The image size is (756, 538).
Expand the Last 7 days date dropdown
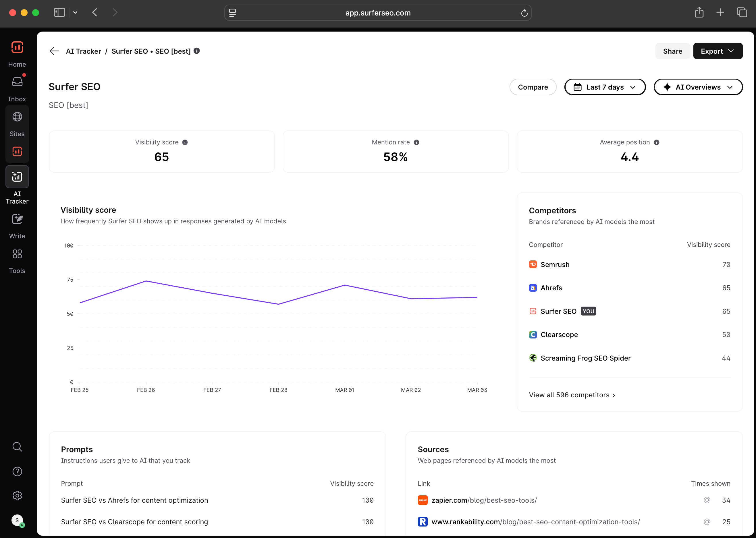coord(605,87)
